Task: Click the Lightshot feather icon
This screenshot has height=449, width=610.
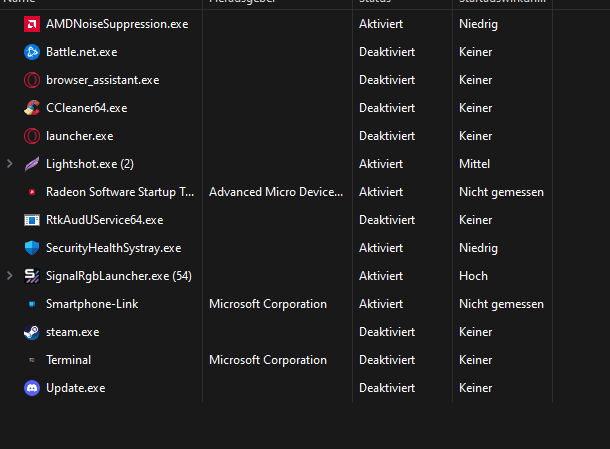Action: pos(32,164)
